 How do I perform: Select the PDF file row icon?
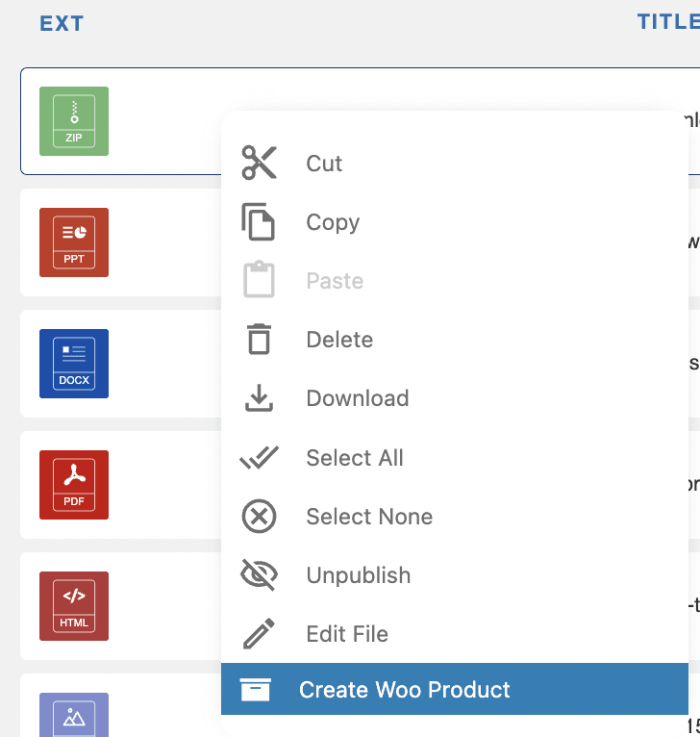point(74,485)
